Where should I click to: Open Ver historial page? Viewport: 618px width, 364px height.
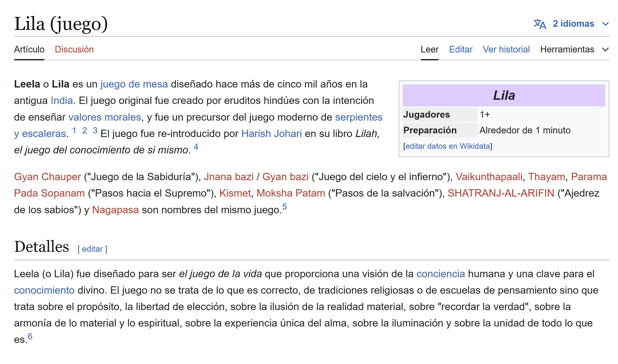pyautogui.click(x=506, y=50)
